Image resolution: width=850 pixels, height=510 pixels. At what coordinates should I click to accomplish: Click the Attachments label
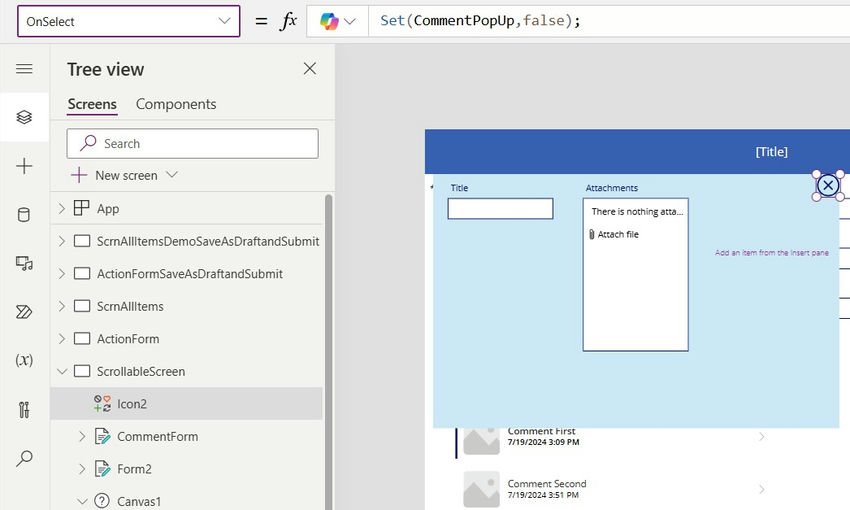tap(611, 188)
